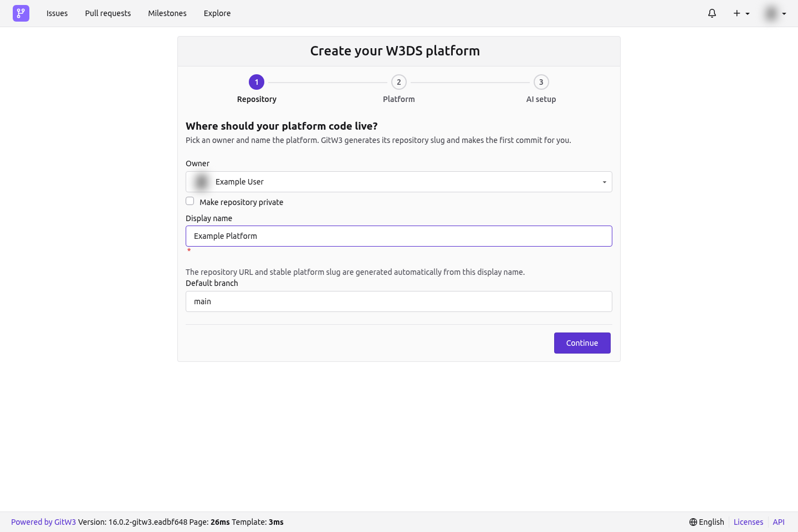The image size is (798, 532).
Task: Open the API link
Action: coord(779,522)
